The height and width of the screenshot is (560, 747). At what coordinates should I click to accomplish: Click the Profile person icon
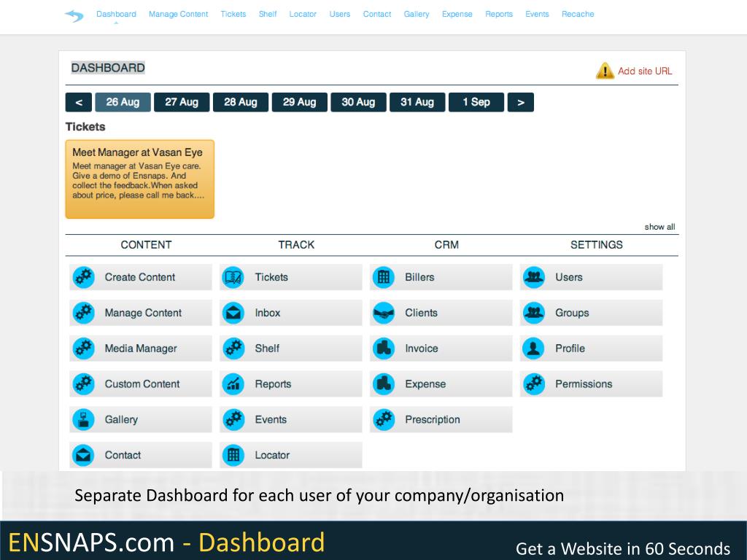pos(533,349)
